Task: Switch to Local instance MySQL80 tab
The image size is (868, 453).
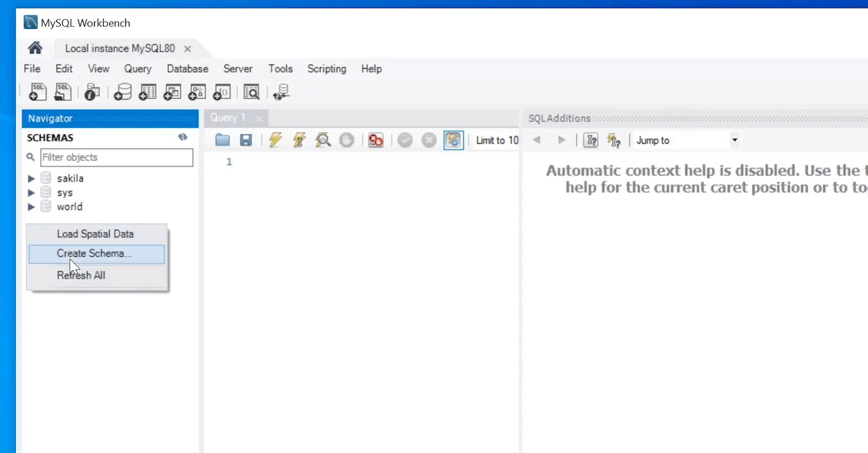Action: coord(120,48)
